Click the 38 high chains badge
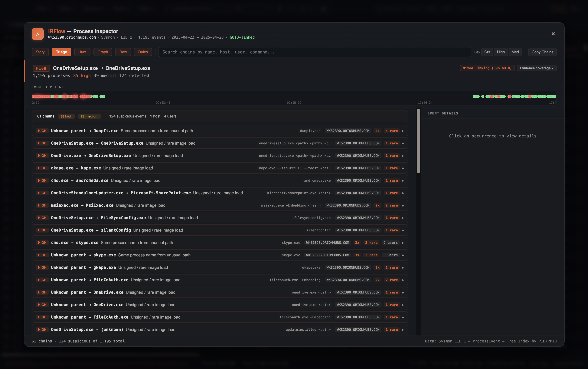The width and height of the screenshot is (588, 369). 66,116
